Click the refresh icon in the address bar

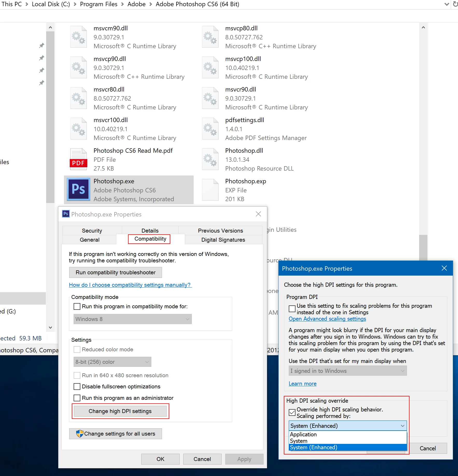click(x=455, y=4)
